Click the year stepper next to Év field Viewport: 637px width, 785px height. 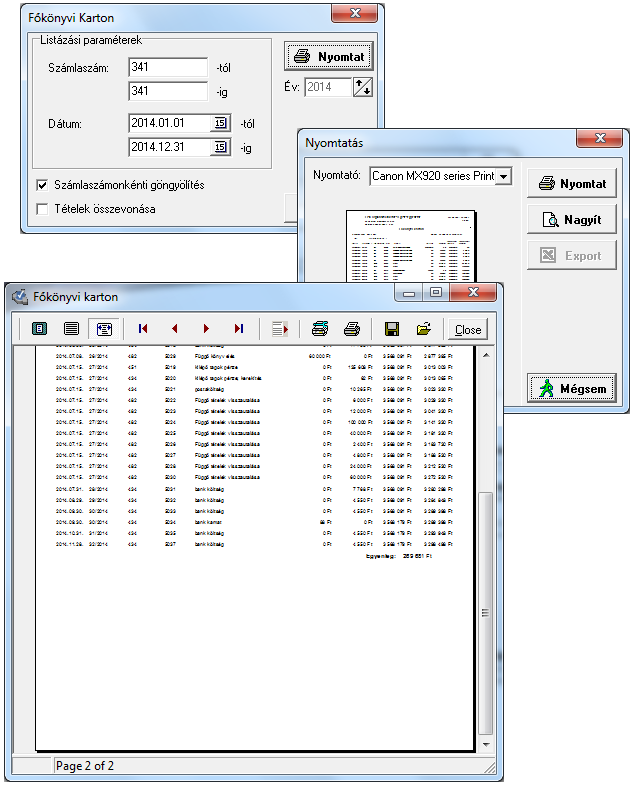tap(363, 87)
